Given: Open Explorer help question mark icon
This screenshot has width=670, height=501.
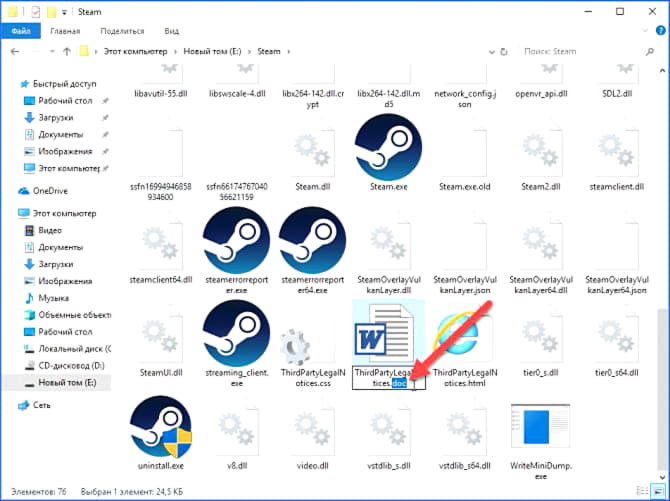Looking at the screenshot, I should [x=661, y=31].
